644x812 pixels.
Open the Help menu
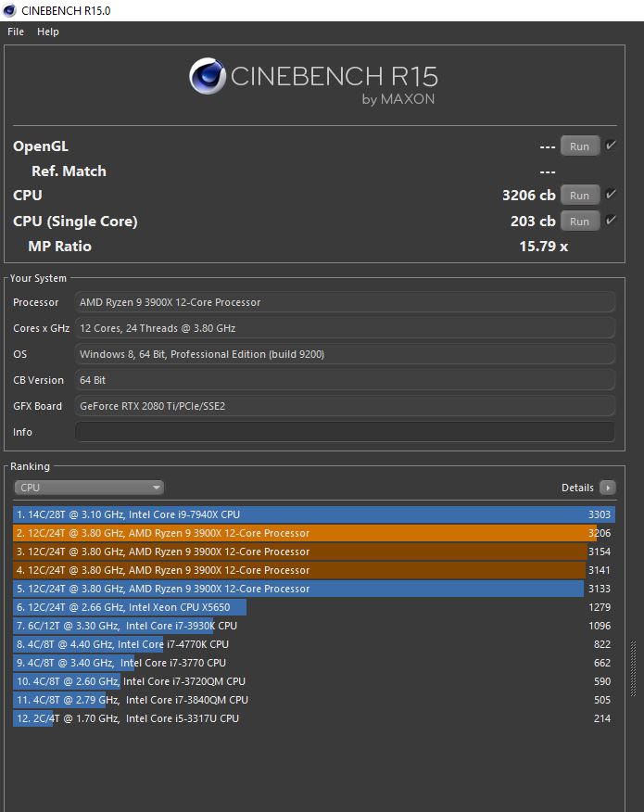(x=47, y=32)
